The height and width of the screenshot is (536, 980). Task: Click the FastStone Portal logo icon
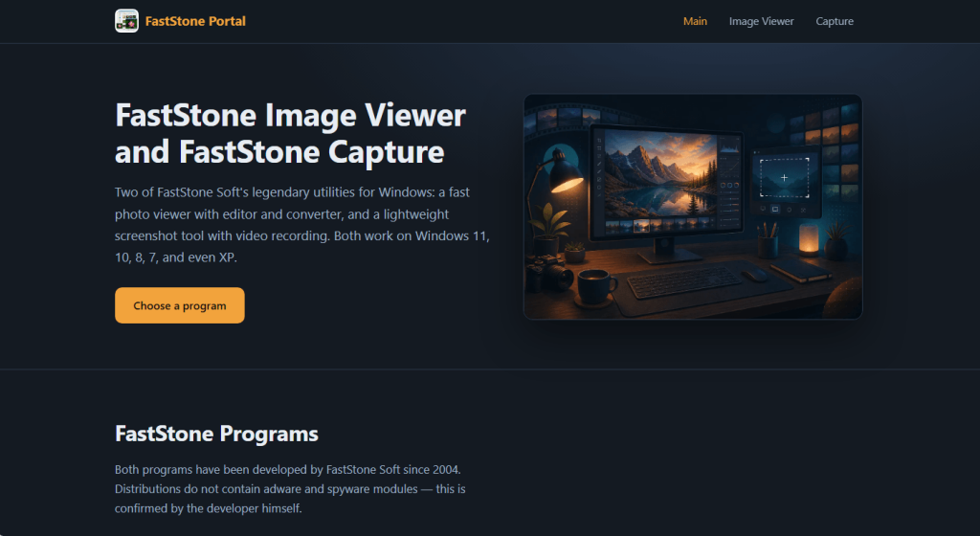point(126,21)
